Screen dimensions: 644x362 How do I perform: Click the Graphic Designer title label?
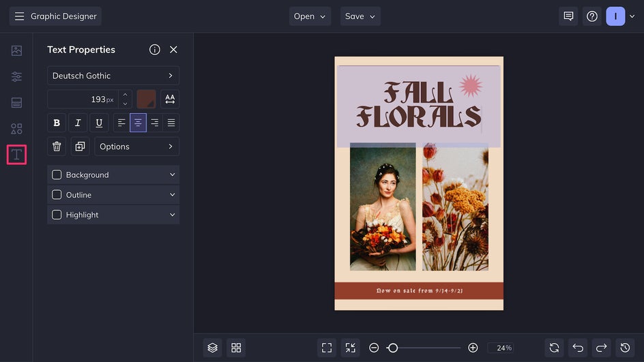pos(63,16)
